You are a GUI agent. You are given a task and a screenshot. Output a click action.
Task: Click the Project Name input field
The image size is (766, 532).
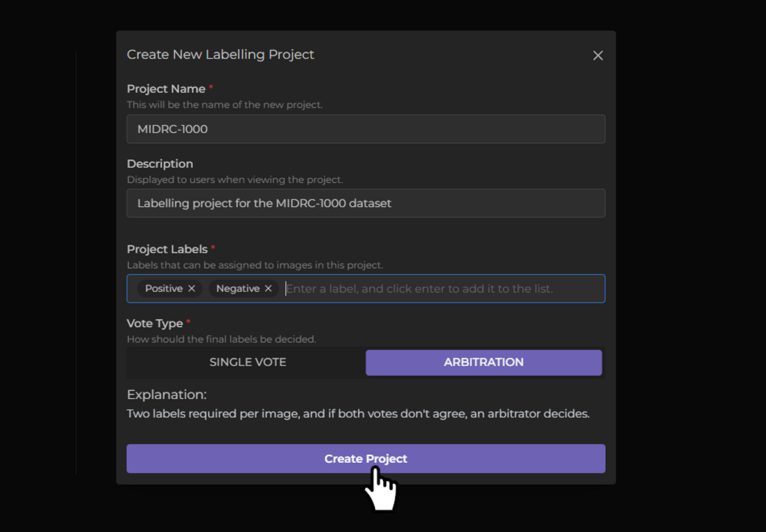(x=366, y=128)
